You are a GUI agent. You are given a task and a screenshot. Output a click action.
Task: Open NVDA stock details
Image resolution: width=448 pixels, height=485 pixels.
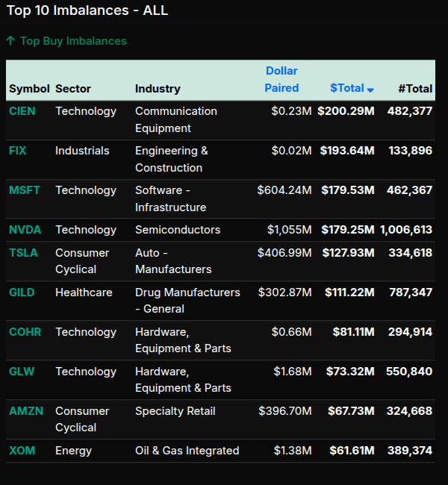tap(25, 230)
